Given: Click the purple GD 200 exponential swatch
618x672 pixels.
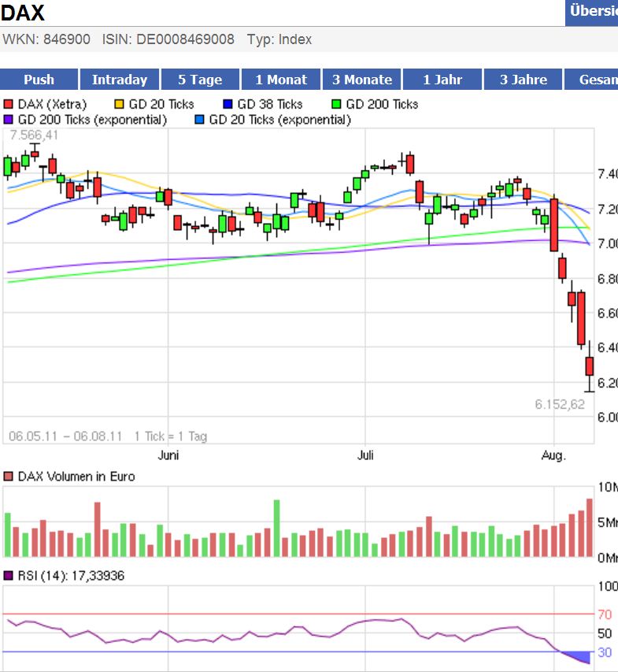Looking at the screenshot, I should 8,120.
